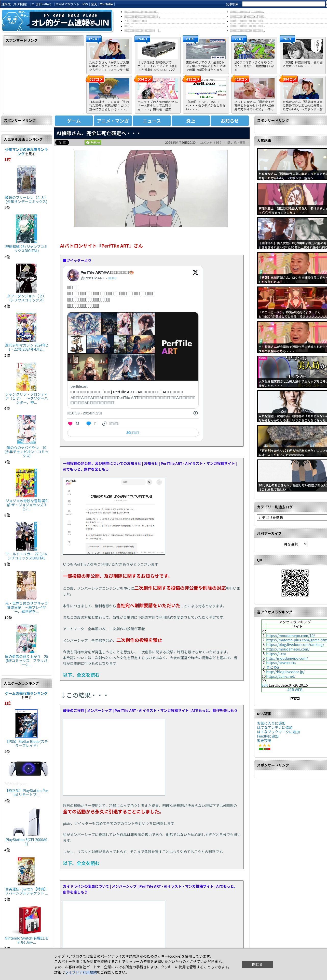Click 呪術廻戦 26 manga title link

click(x=26, y=249)
